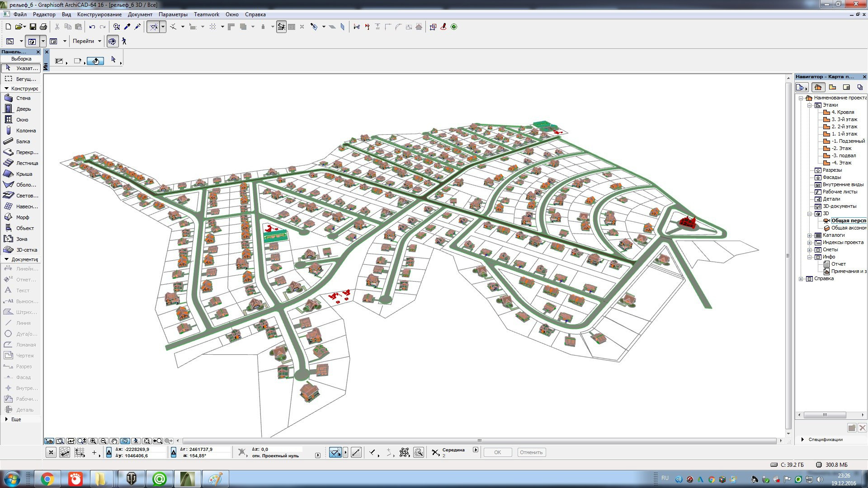Expand the Каталоги tree node
The width and height of the screenshot is (868, 488).
(810, 235)
